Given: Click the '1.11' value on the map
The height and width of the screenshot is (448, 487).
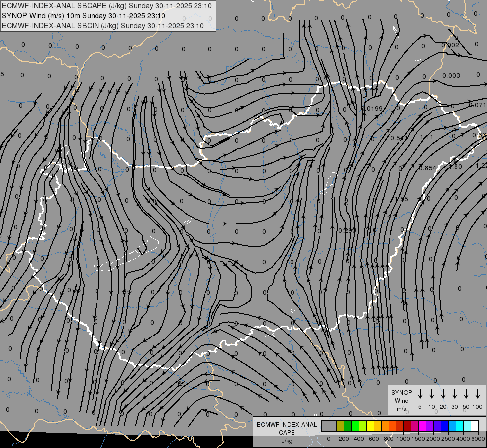Looking at the screenshot, I should coord(427,137).
